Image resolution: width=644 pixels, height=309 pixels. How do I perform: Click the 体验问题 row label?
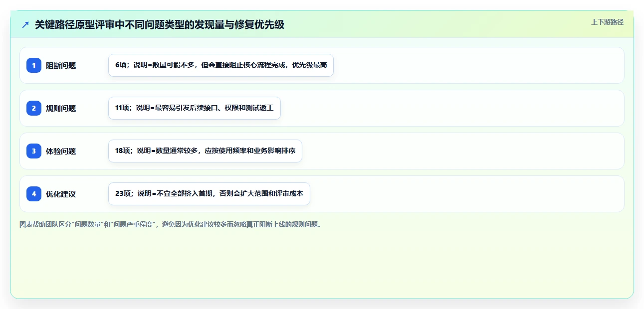[x=61, y=151]
